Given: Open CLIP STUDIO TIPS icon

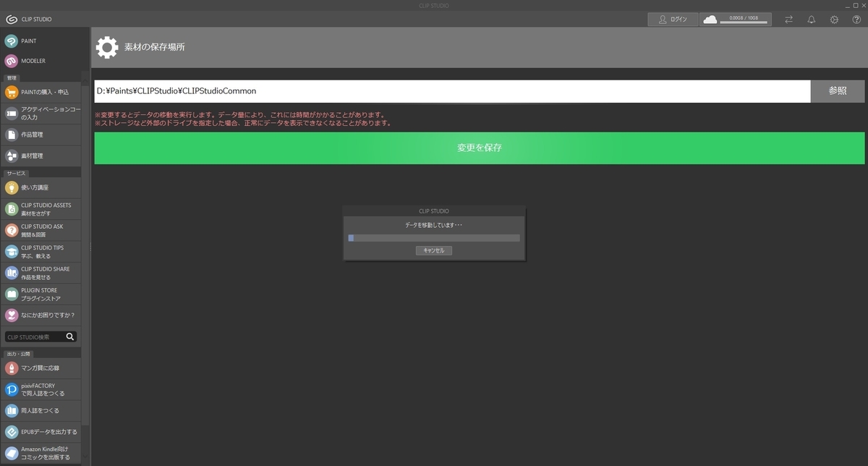Looking at the screenshot, I should [12, 251].
